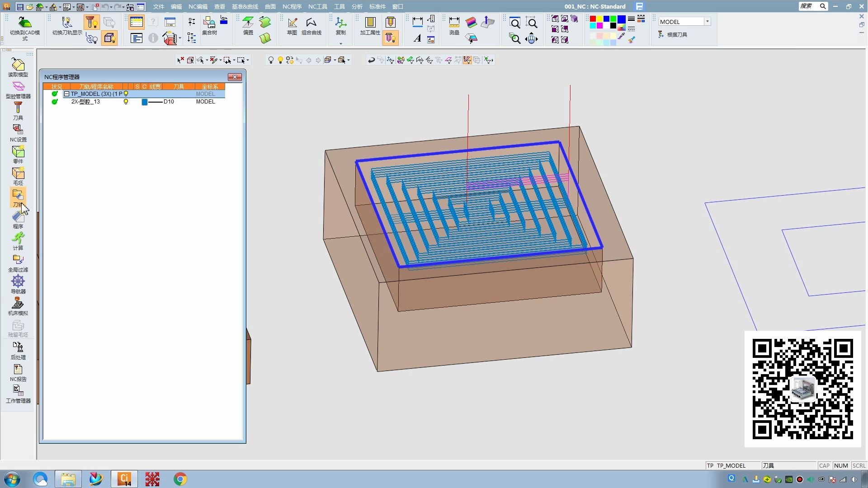Viewport: 868px width, 488px height.
Task: Click the 测量 (measure) tool
Action: pyautogui.click(x=454, y=23)
